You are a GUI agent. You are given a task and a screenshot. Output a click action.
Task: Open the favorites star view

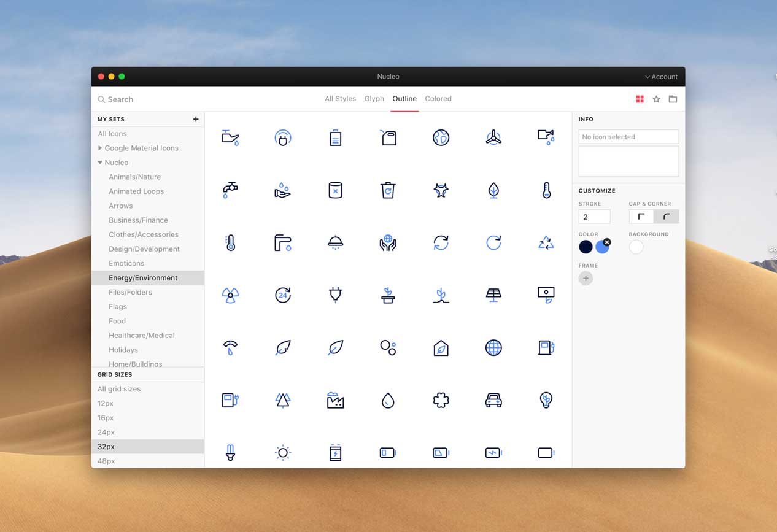click(656, 99)
